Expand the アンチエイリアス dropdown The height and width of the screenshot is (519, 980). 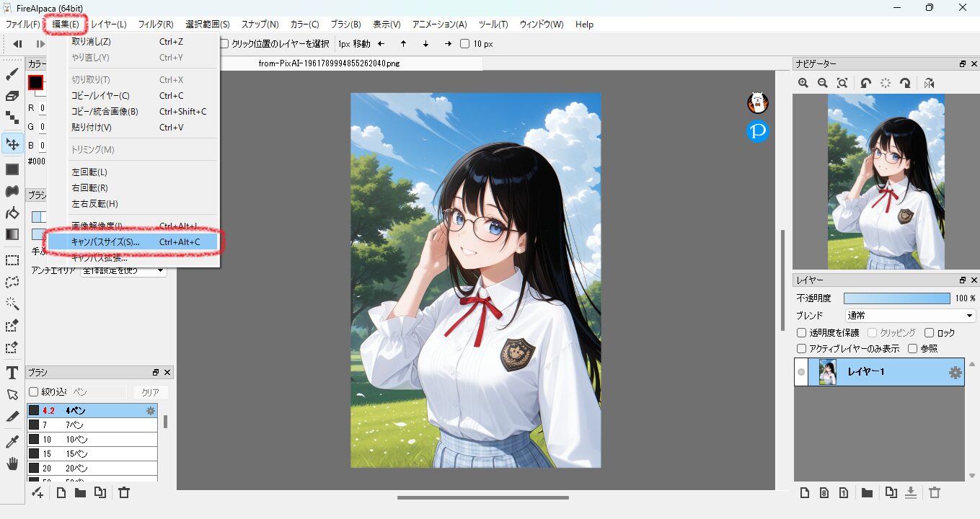123,271
